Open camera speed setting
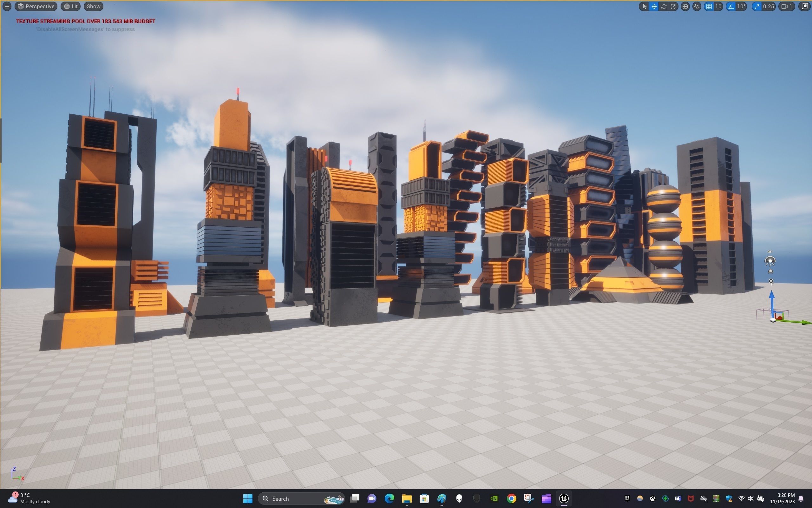The image size is (812, 508). pos(787,6)
